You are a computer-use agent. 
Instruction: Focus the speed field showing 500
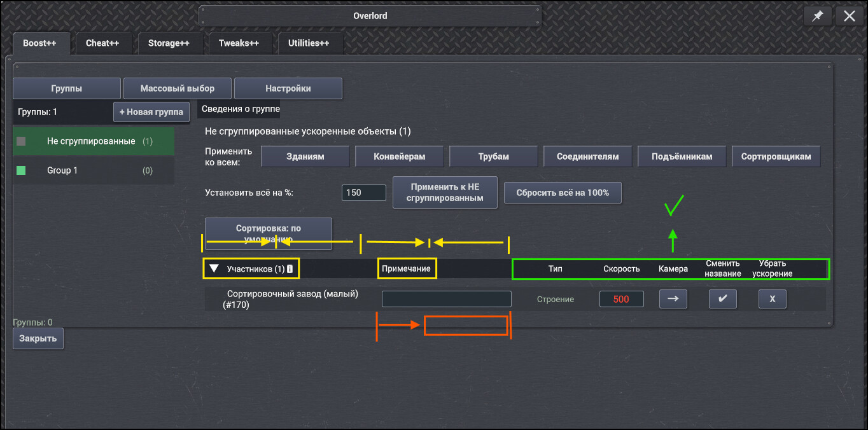pyautogui.click(x=621, y=299)
